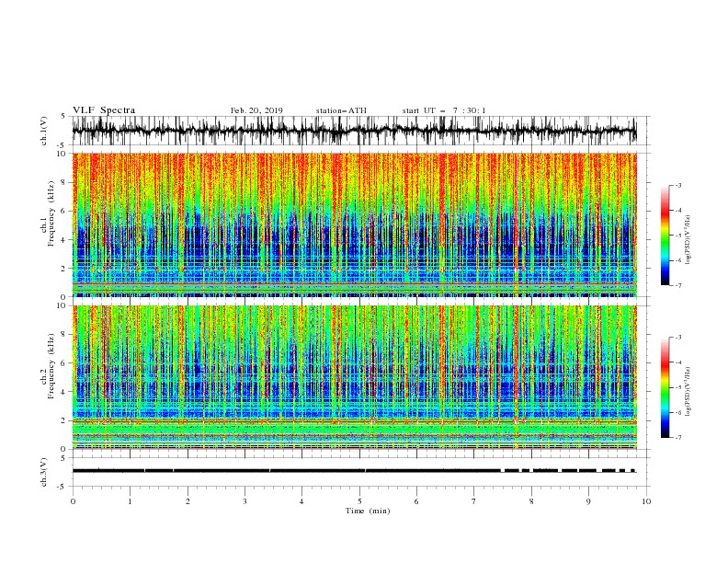This screenshot has width=728, height=563.
Task: Click the "8" kHz tick on the ch.1 spectrogram
Action: click(63, 182)
